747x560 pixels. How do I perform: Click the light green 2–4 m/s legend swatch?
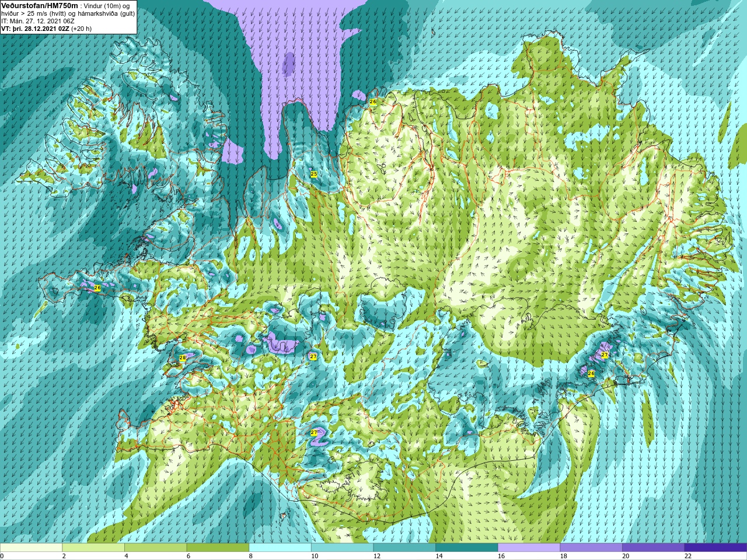point(93,548)
